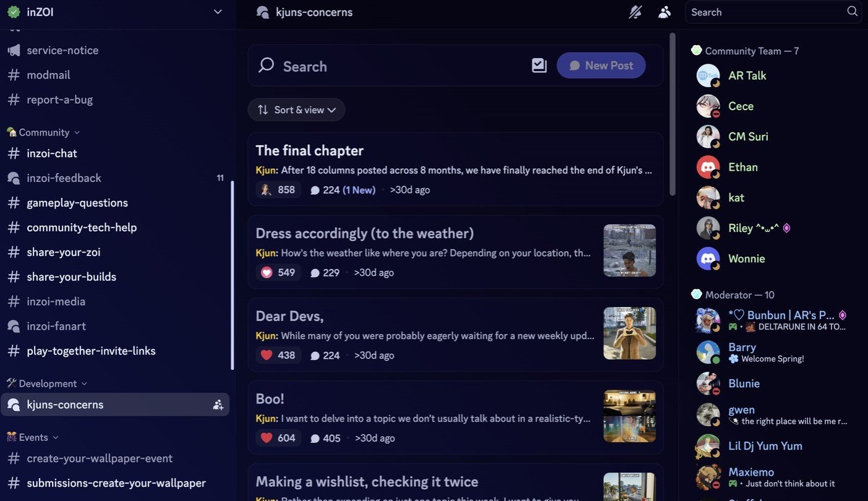This screenshot has width=868, height=501.
Task: Click the 229 comments count
Action: [325, 273]
